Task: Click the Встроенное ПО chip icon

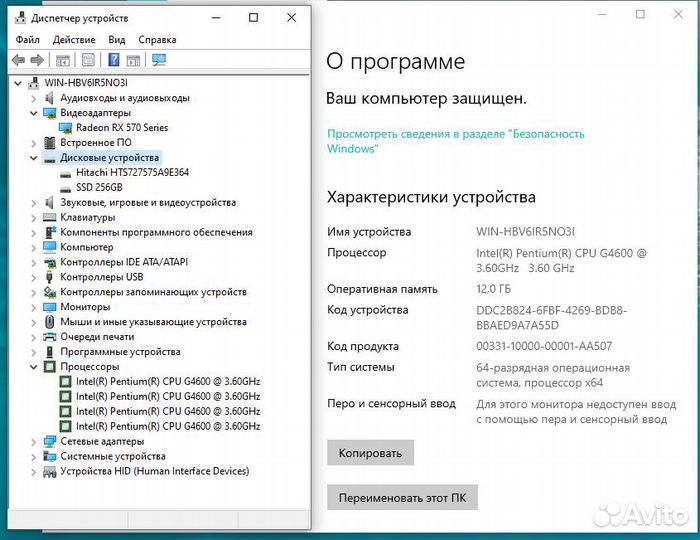Action: (x=50, y=142)
